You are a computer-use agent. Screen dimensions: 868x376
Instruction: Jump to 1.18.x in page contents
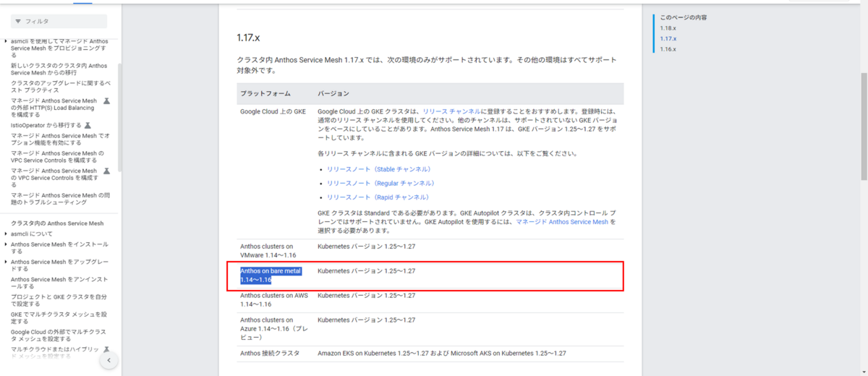pyautogui.click(x=668, y=28)
